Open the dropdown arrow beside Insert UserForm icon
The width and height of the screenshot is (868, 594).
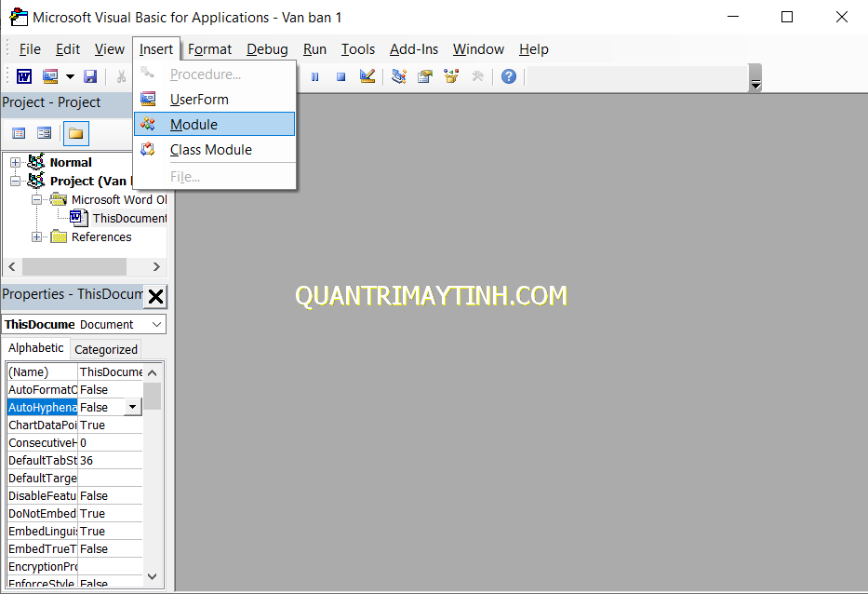click(71, 76)
